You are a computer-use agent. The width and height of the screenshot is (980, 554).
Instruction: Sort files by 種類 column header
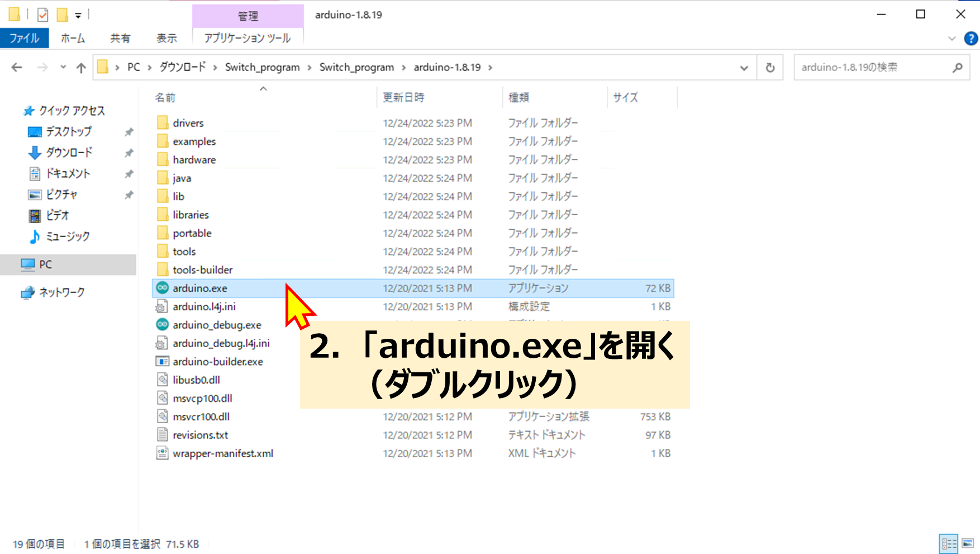pyautogui.click(x=518, y=97)
